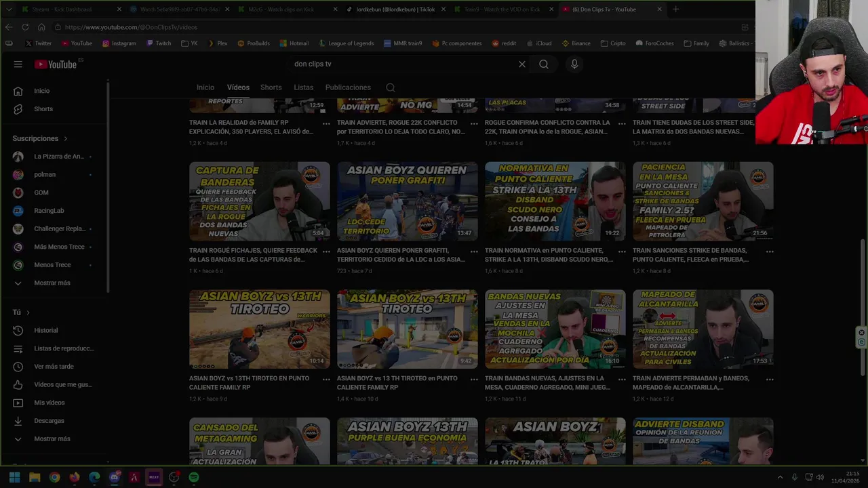The height and width of the screenshot is (488, 868).
Task: Switch to lordkebun TikTok browser tab
Action: coord(395,9)
